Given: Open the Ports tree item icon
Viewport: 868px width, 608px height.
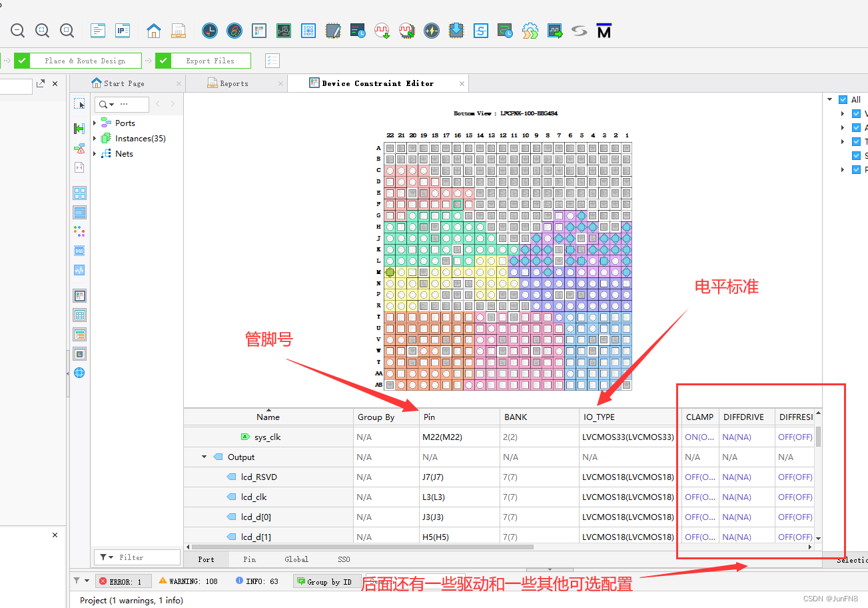Looking at the screenshot, I should [107, 123].
